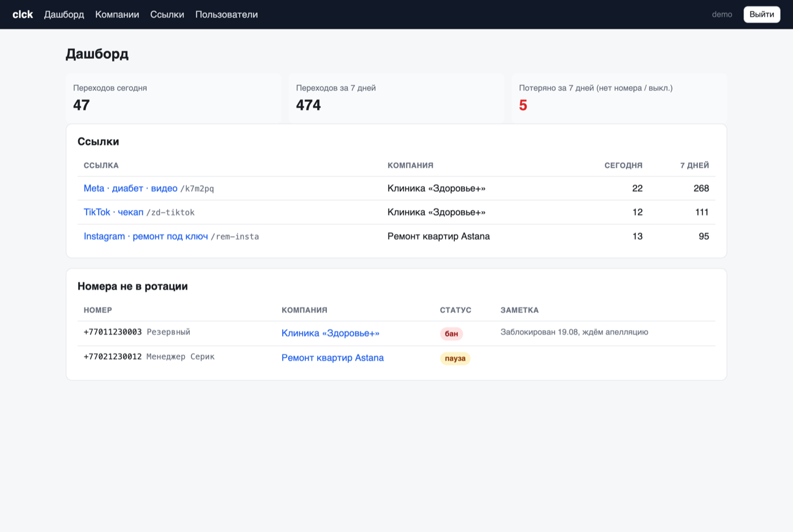
Task: Click the СТАТУС column header
Action: (456, 310)
